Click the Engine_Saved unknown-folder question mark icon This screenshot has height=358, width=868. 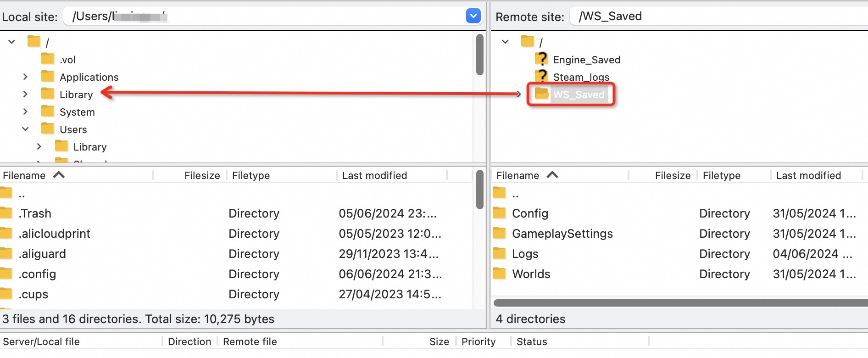[x=541, y=59]
